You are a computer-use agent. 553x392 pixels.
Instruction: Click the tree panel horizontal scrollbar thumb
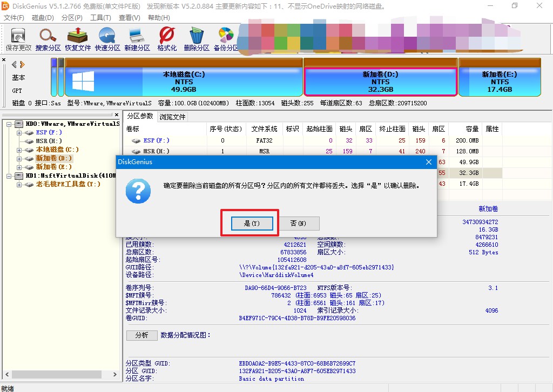[x=57, y=374]
